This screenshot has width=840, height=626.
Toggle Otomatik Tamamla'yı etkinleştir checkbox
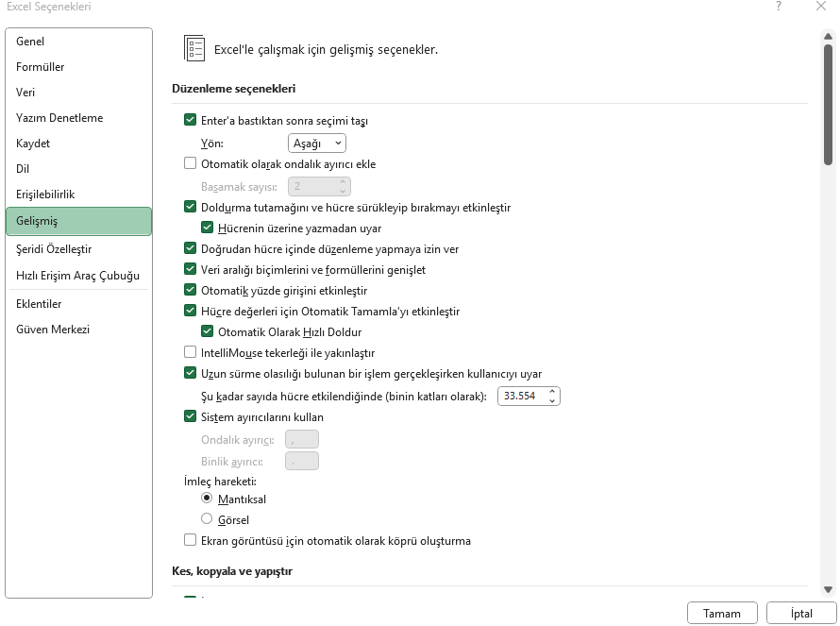click(190, 311)
